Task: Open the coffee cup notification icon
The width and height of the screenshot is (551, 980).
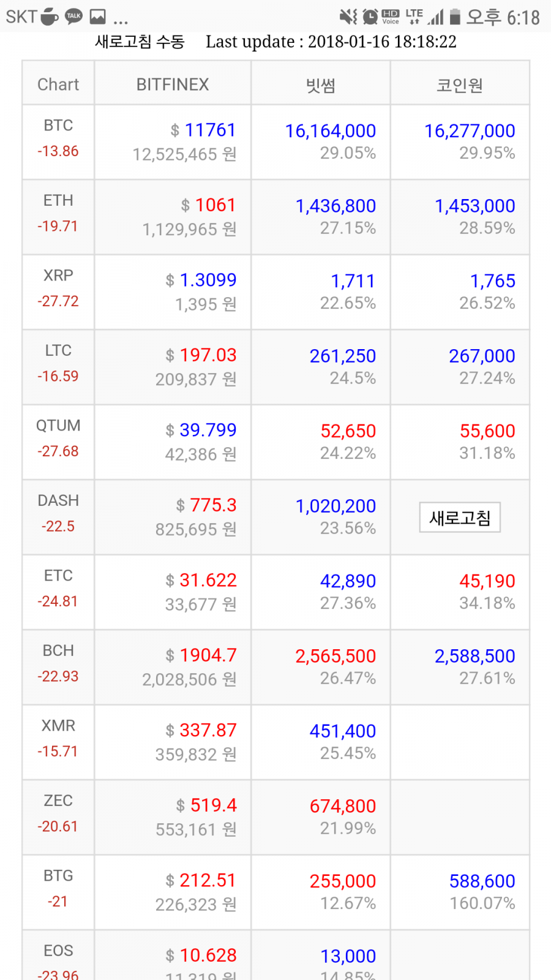Action: (x=50, y=17)
